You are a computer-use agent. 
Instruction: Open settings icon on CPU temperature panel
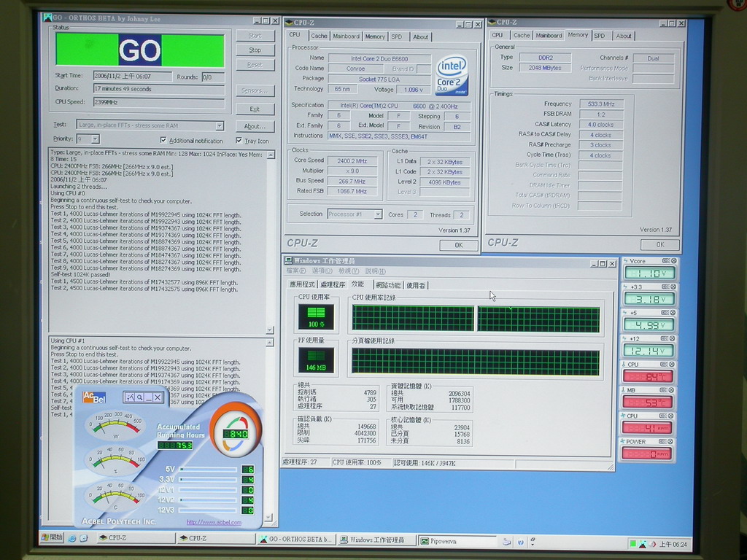tap(664, 364)
